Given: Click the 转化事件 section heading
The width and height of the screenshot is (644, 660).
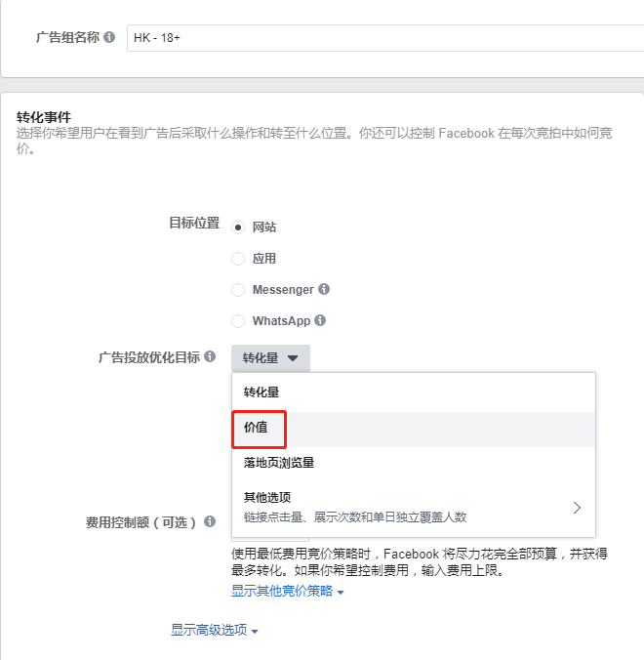Looking at the screenshot, I should pyautogui.click(x=44, y=117).
